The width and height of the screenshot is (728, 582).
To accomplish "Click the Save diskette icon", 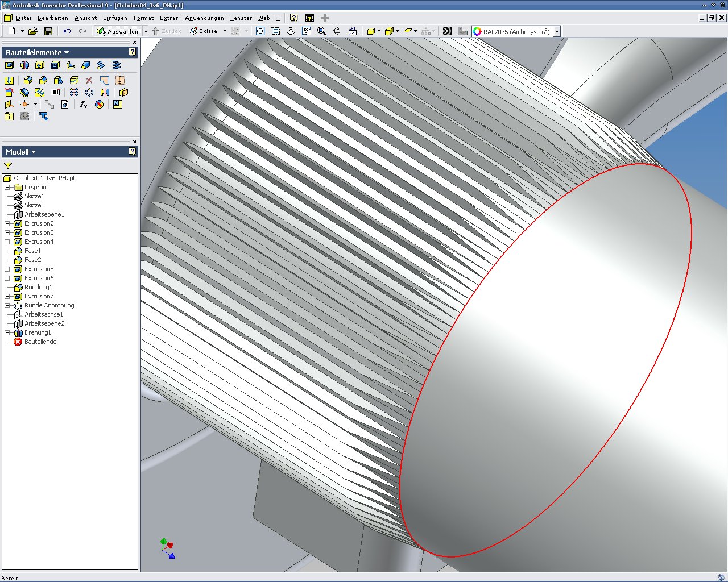I will pyautogui.click(x=48, y=31).
